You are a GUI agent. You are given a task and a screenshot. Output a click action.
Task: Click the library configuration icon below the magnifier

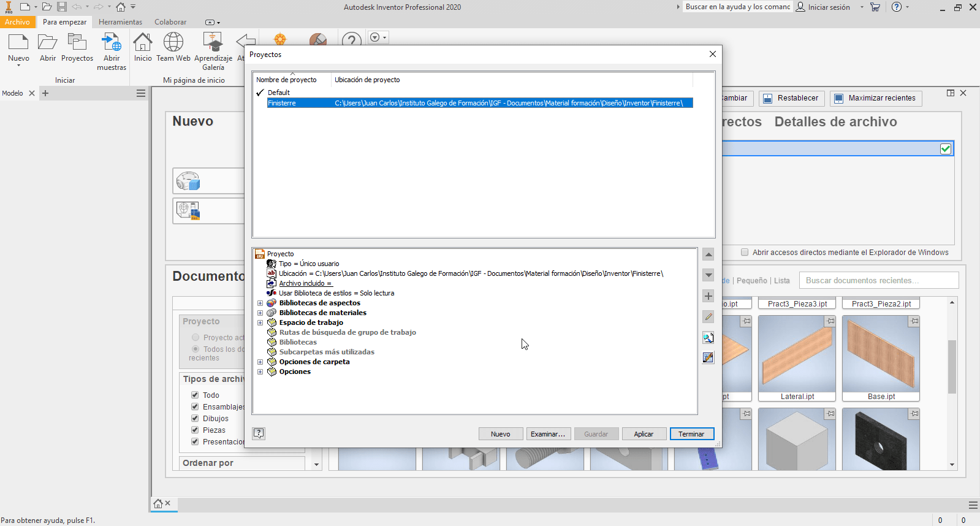click(x=708, y=357)
